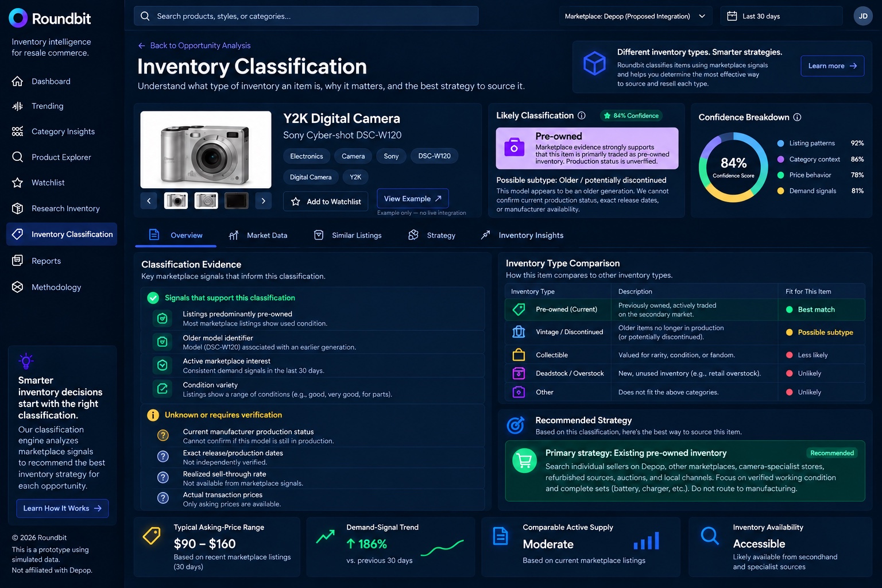This screenshot has height=588, width=882.
Task: Click the Pre-owned bag icon
Action: point(514,148)
